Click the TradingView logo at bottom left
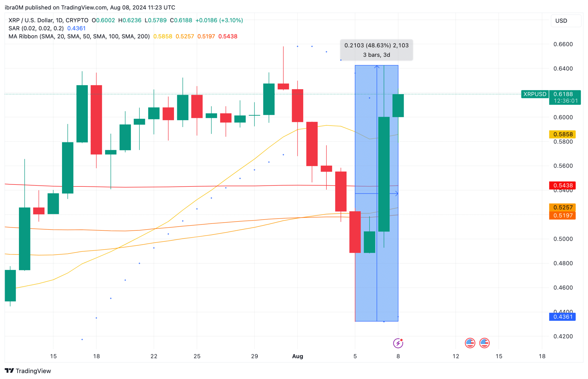588x379 pixels. [28, 371]
